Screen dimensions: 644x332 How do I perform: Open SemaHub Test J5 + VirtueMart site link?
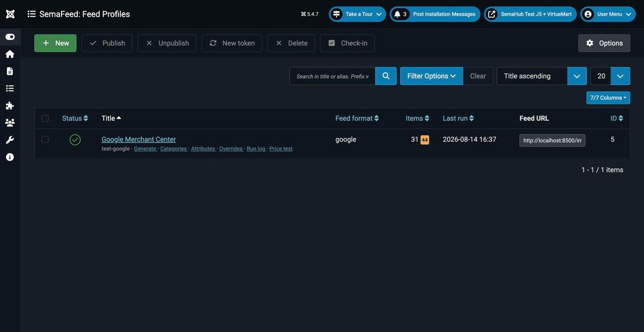530,14
